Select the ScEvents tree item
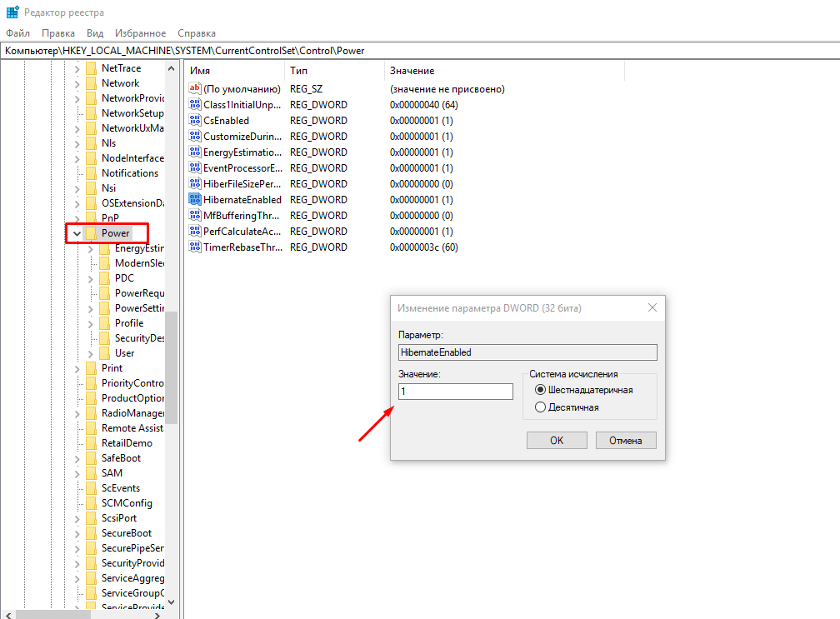This screenshot has width=840, height=619. click(121, 488)
